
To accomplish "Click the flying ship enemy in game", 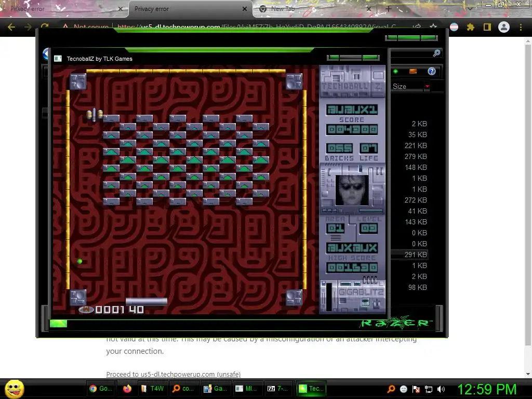I will 95,115.
